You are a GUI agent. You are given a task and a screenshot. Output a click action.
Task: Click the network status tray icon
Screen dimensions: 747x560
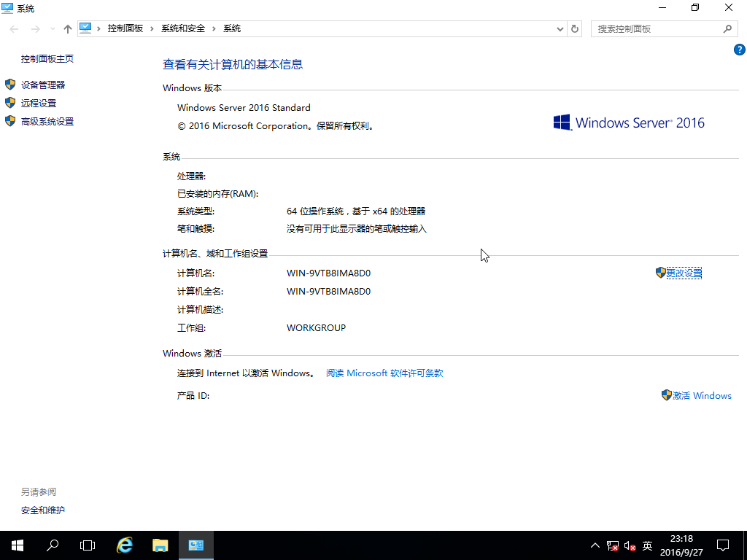613,545
